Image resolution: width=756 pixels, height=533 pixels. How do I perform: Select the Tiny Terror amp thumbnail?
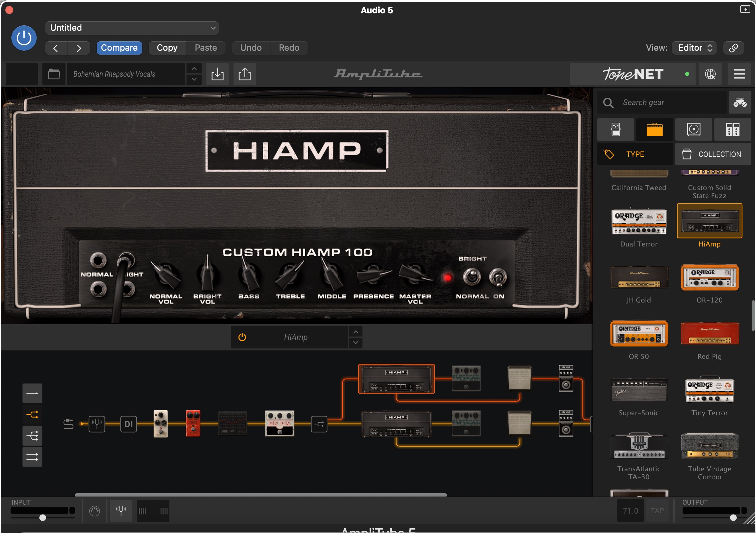point(710,390)
